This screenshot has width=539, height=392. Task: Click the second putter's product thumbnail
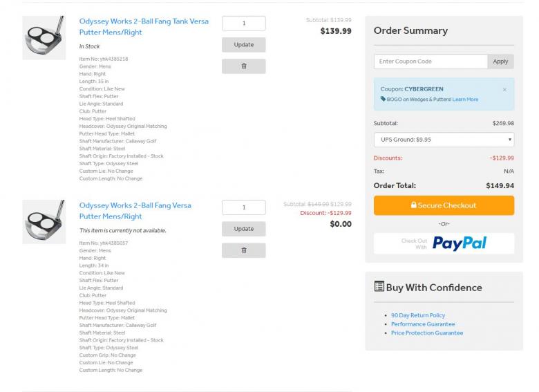[44, 221]
